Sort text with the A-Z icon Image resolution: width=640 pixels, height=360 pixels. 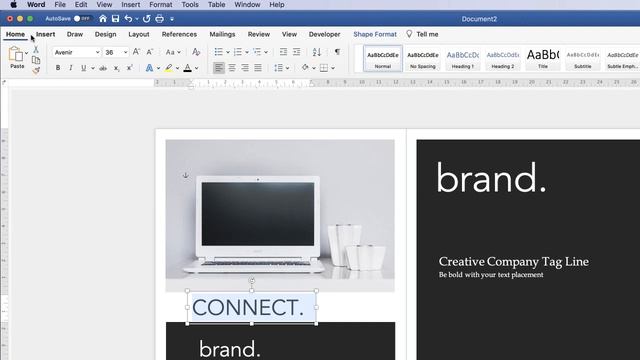(x=317, y=52)
